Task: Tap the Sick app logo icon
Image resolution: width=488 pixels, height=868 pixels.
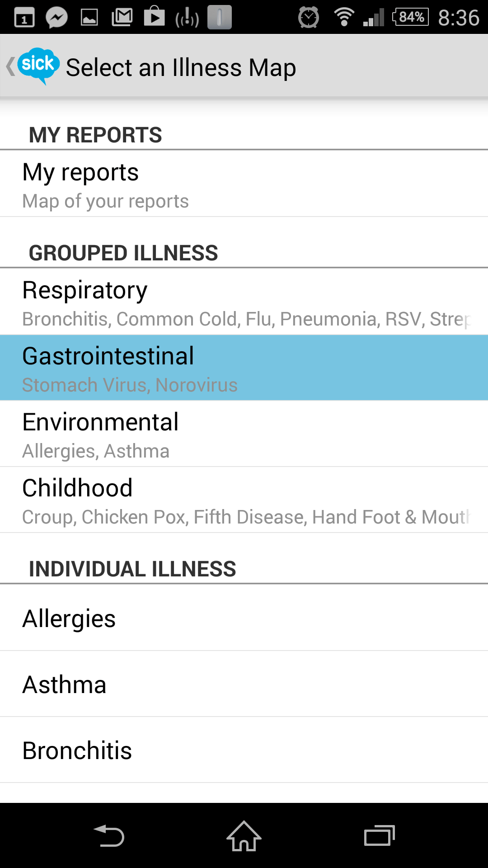Action: pyautogui.click(x=38, y=66)
